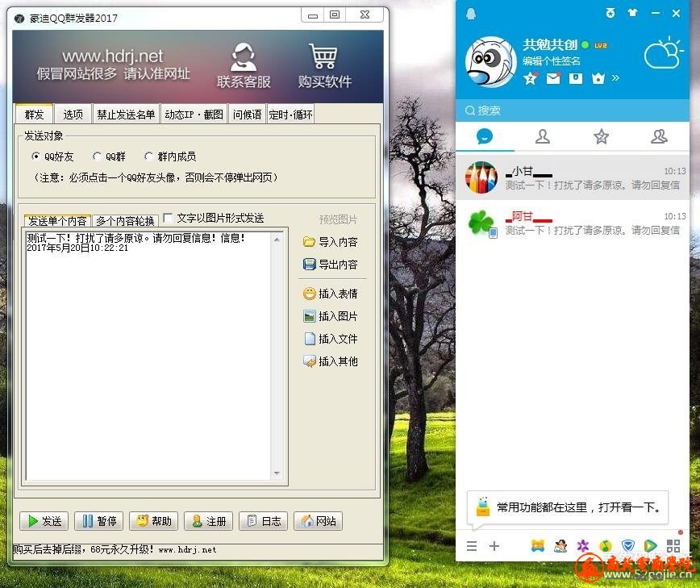Open the 小甘 conversation
The height and width of the screenshot is (588, 700).
pyautogui.click(x=573, y=177)
